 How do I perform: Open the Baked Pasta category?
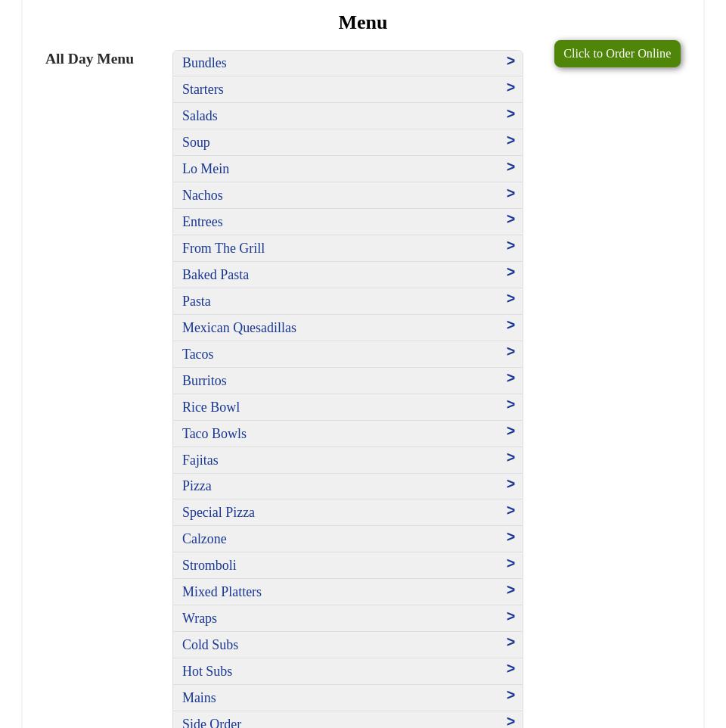(216, 275)
